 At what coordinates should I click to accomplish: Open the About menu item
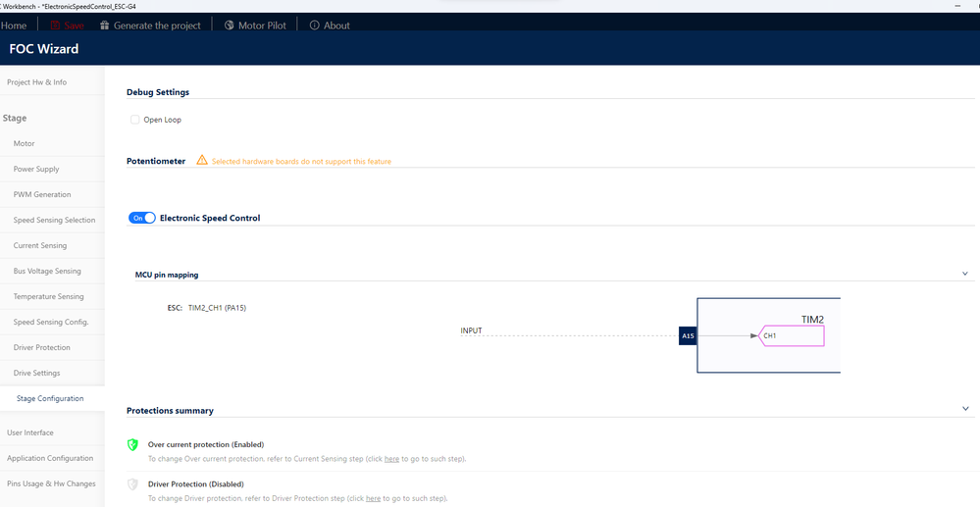336,25
